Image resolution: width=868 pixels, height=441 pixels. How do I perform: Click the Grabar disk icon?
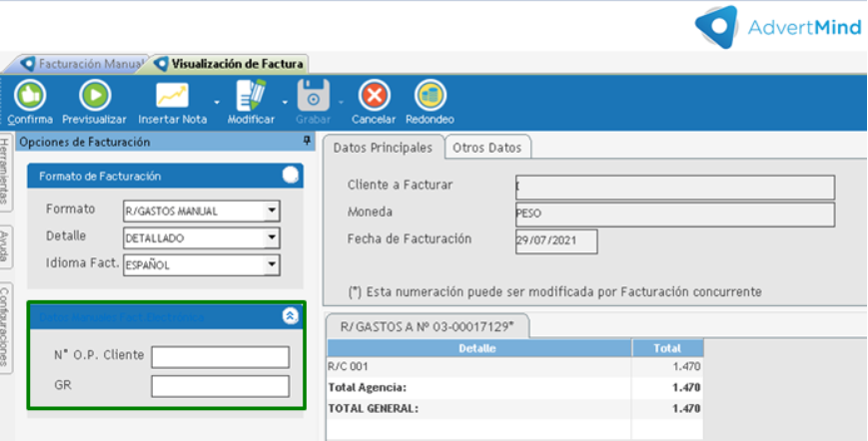(x=314, y=96)
